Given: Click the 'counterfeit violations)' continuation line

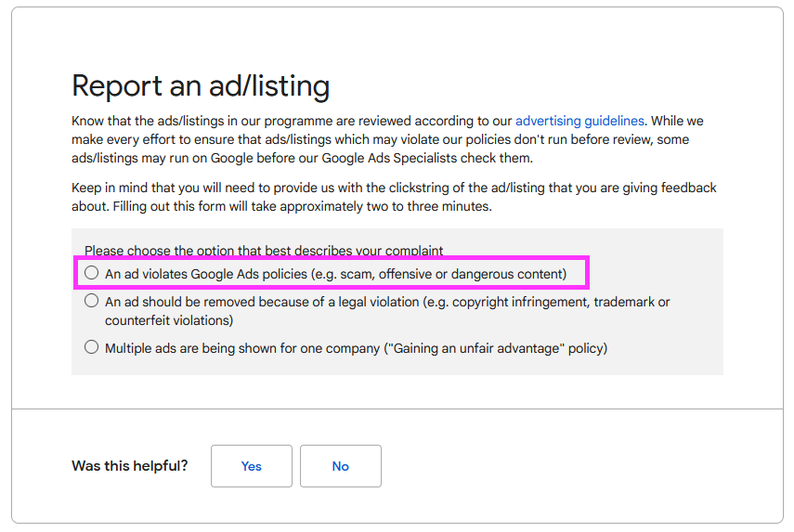Looking at the screenshot, I should point(169,320).
